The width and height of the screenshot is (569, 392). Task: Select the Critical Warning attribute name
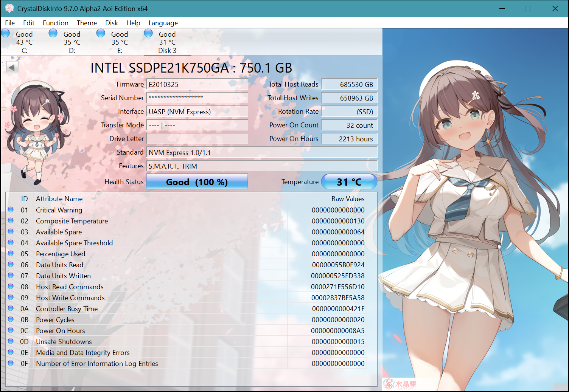(x=59, y=210)
